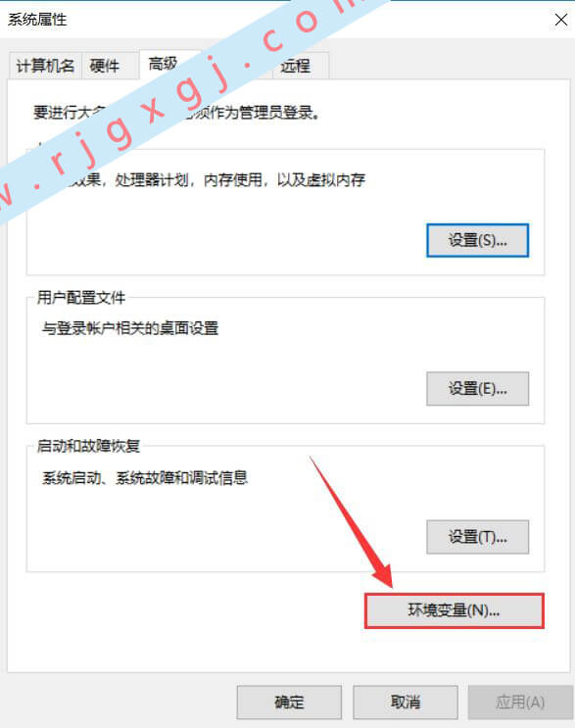575x728 pixels.
Task: Click the 用户配置文件 group label
Action: click(81, 298)
